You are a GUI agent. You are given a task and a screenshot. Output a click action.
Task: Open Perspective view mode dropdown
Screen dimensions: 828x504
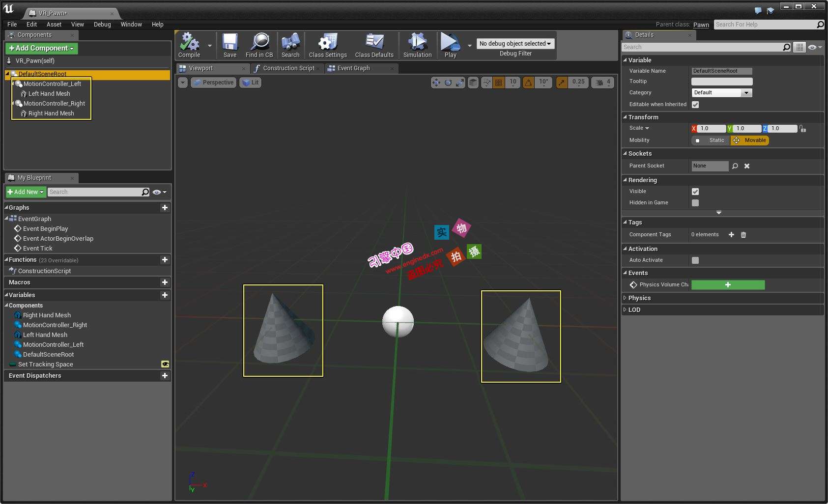tap(213, 83)
